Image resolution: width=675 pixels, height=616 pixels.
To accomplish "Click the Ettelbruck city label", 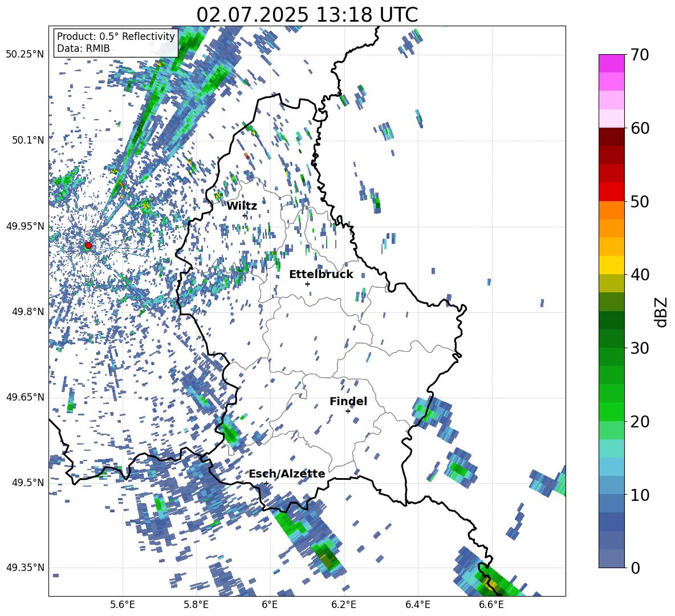I will tap(321, 275).
